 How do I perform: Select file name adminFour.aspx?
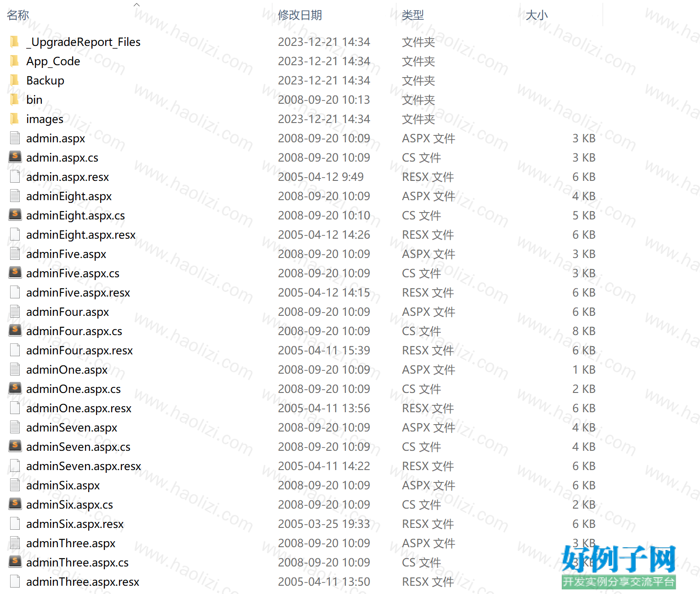click(68, 312)
